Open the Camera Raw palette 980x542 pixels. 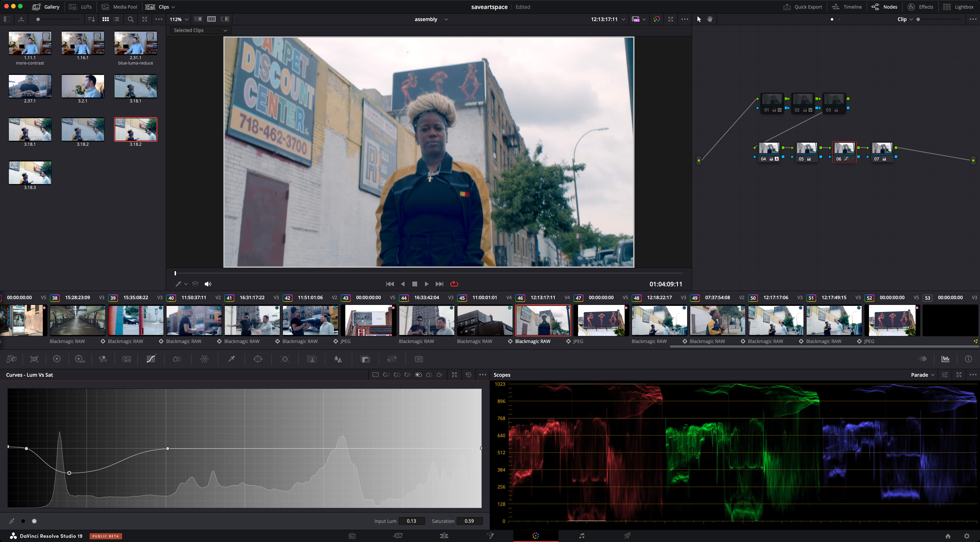coord(11,359)
